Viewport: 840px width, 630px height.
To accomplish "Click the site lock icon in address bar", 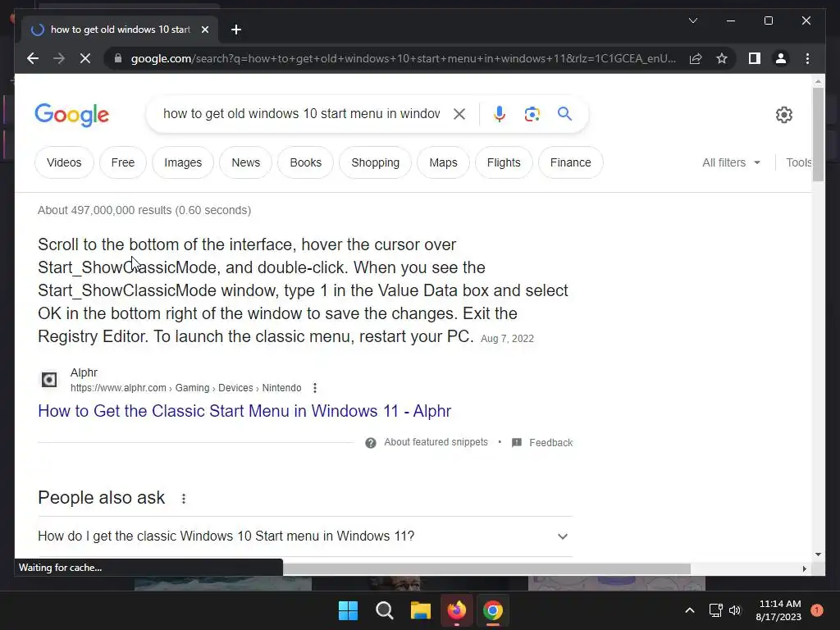I will pos(118,58).
